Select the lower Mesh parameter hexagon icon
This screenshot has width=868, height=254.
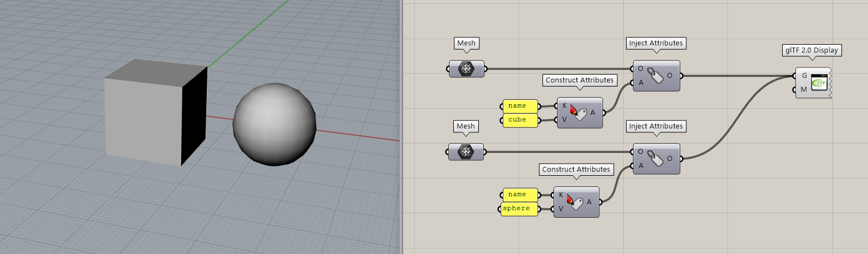pos(467,152)
